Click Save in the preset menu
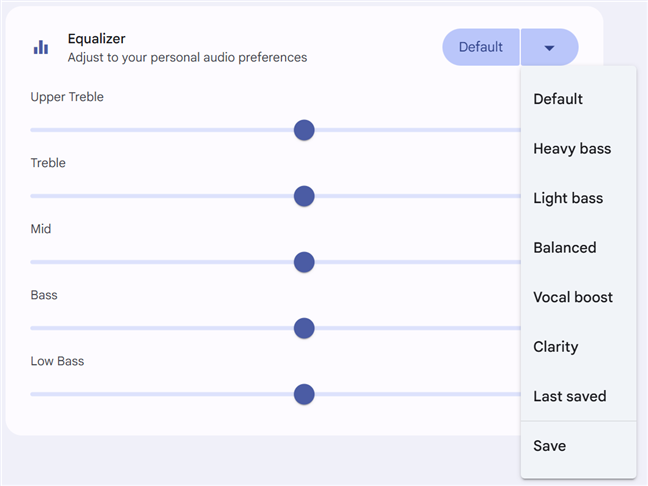 550,446
